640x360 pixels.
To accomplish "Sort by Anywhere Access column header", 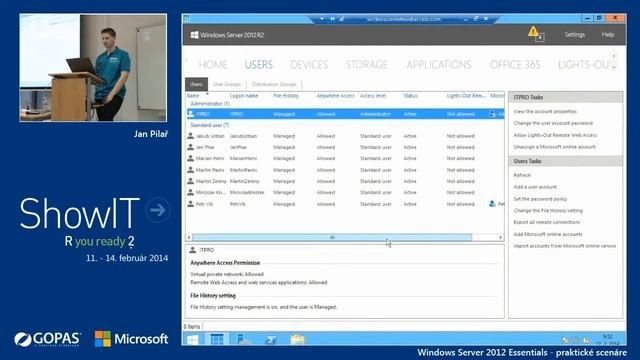I will (336, 96).
